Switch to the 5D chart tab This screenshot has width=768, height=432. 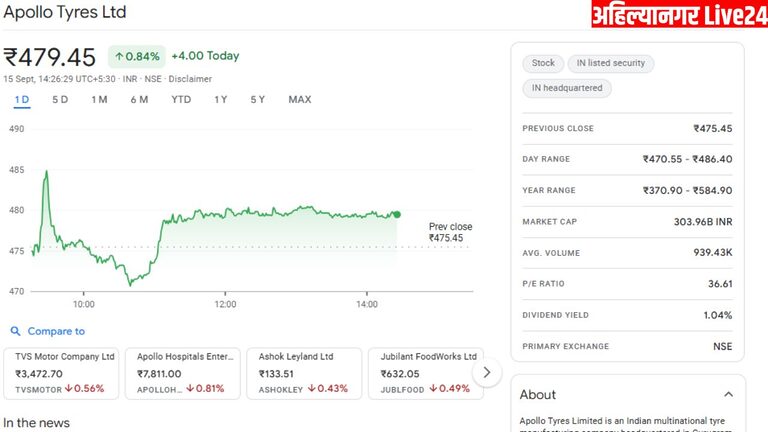(x=60, y=99)
